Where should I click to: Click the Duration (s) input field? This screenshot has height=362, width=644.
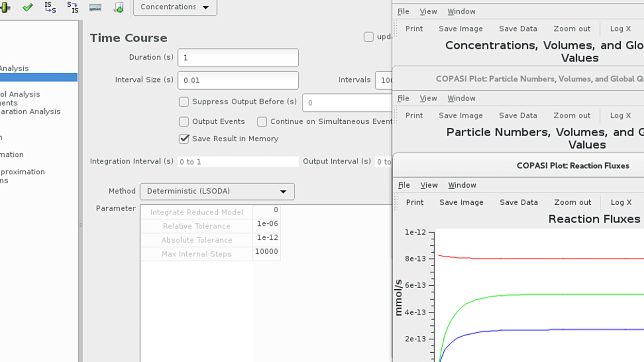click(238, 58)
